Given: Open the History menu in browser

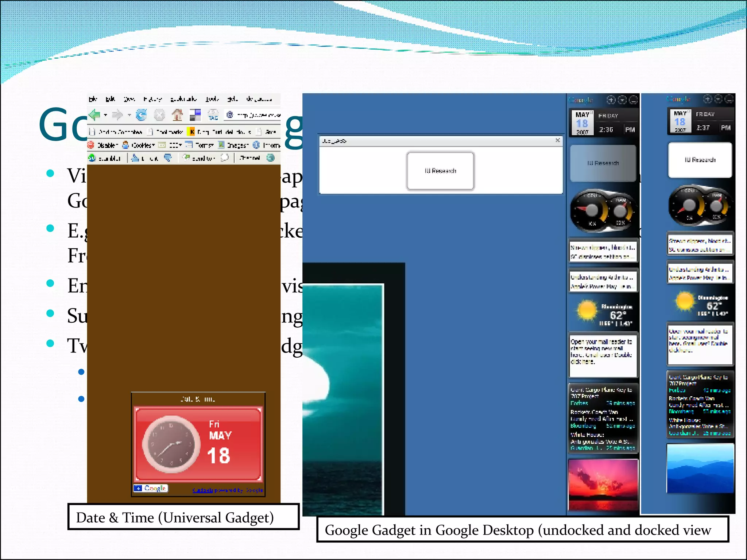Looking at the screenshot, I should pos(152,99).
